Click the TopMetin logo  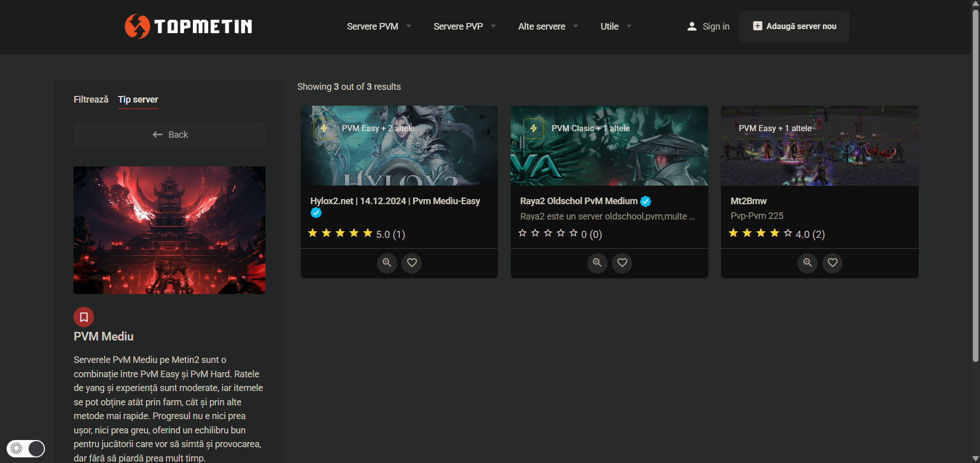pyautogui.click(x=188, y=27)
